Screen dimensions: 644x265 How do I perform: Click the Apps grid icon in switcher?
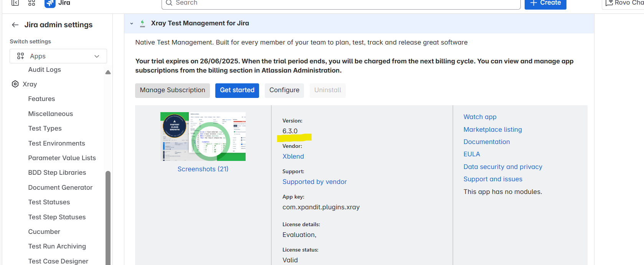point(21,56)
